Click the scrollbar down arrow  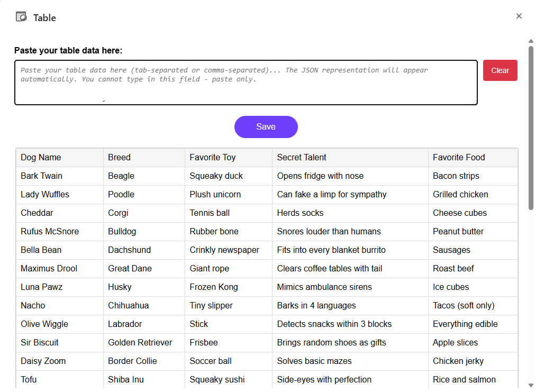[x=531, y=385]
